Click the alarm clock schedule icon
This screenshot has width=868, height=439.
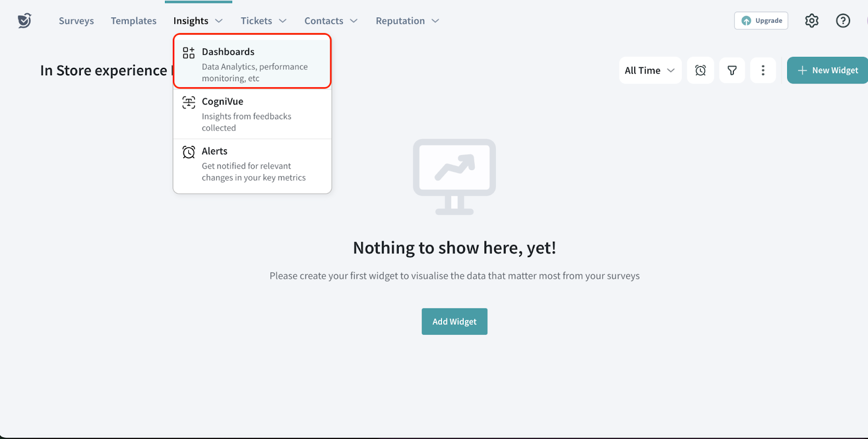pos(700,70)
